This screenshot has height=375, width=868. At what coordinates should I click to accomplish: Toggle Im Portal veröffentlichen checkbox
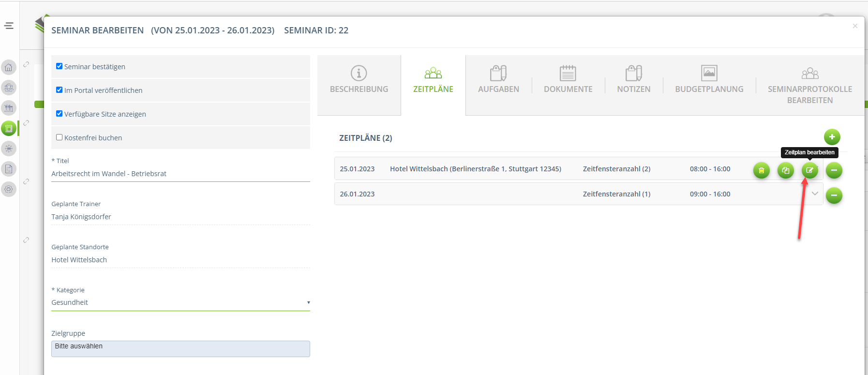tap(60, 90)
